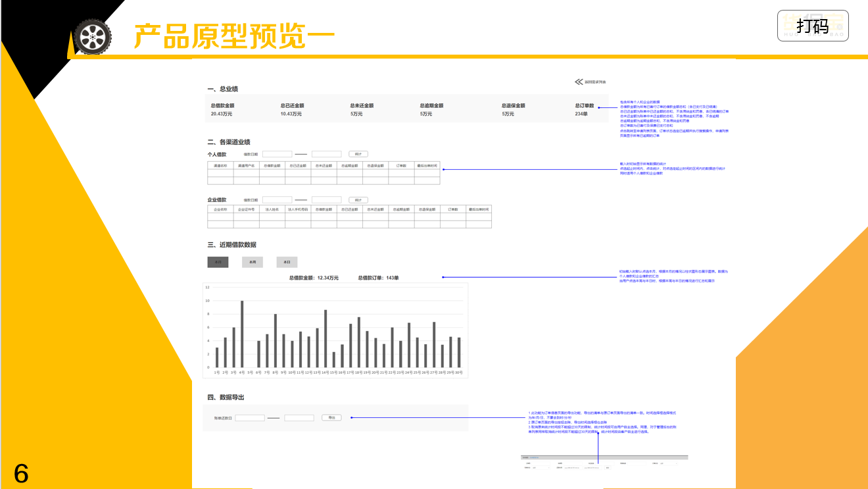Click the double-chevron back arrow icon
This screenshot has width=868, height=489.
579,82
